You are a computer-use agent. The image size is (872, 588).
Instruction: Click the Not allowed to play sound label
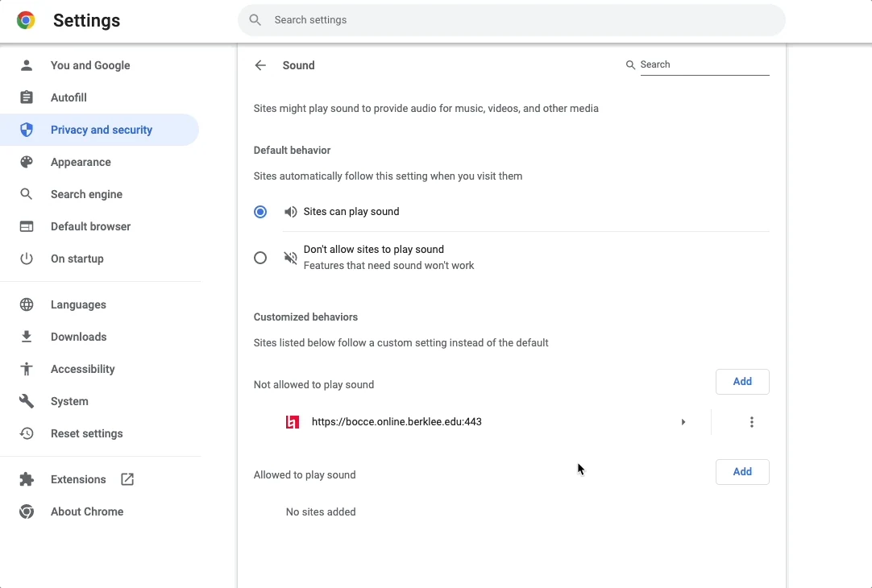[314, 384]
